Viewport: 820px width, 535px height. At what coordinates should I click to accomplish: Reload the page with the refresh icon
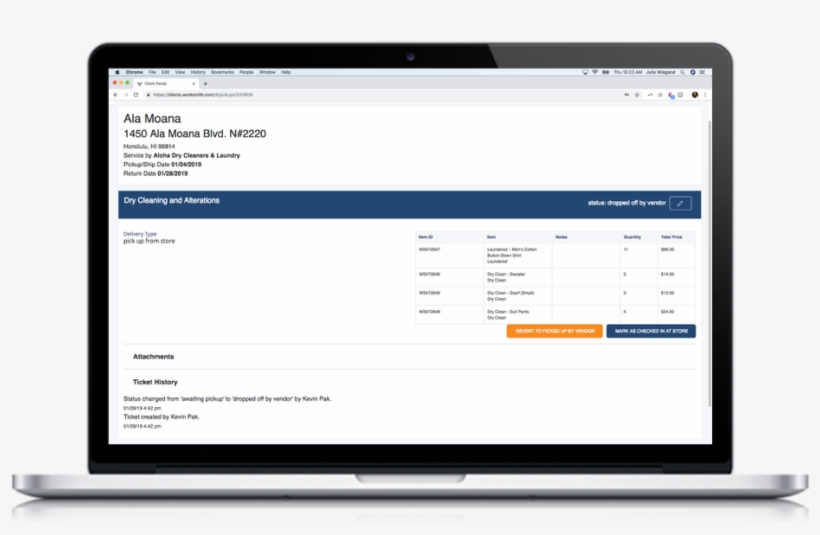[x=135, y=94]
